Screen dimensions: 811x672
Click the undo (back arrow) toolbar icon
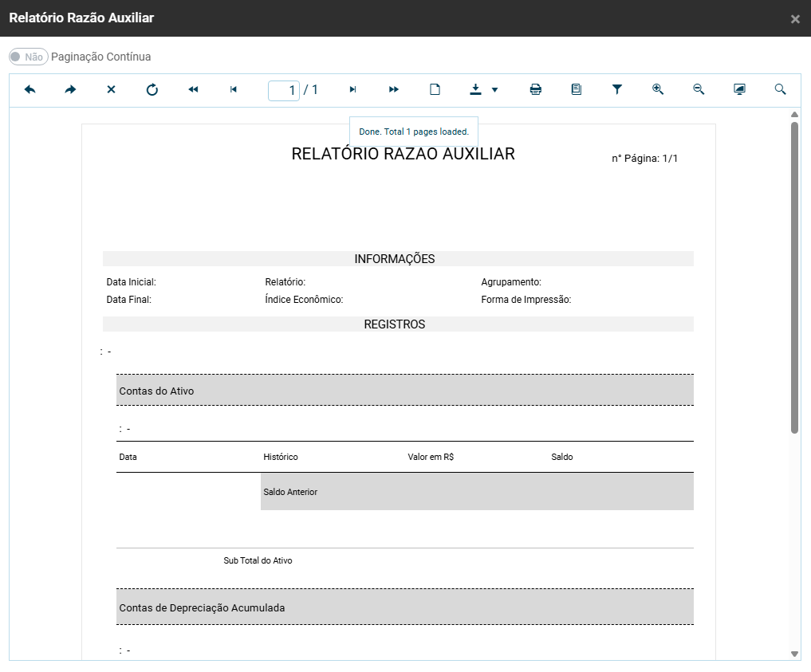(30, 90)
